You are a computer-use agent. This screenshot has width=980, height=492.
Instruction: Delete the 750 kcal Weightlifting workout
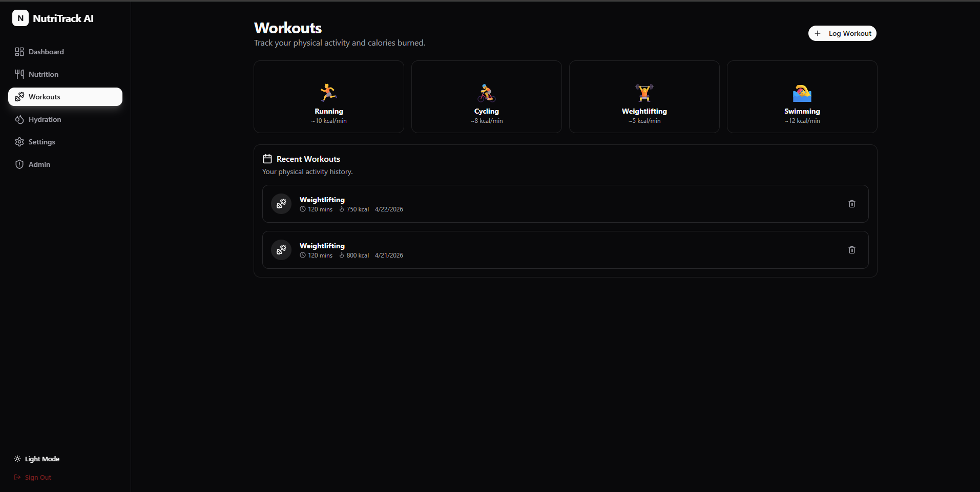[x=852, y=204]
